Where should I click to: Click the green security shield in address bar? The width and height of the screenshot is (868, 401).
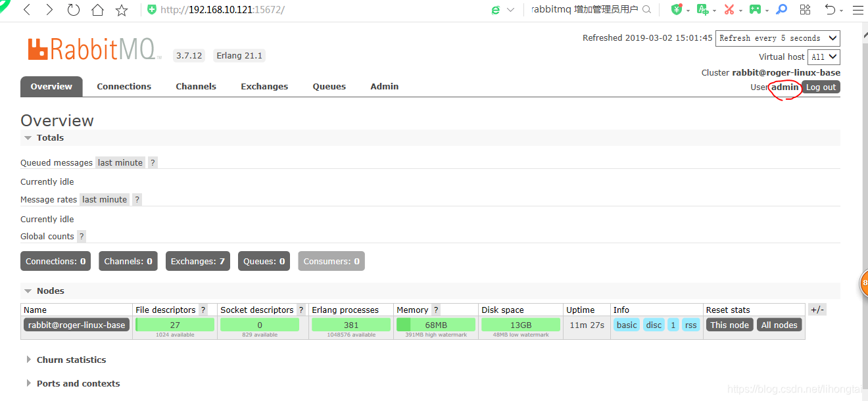(152, 10)
